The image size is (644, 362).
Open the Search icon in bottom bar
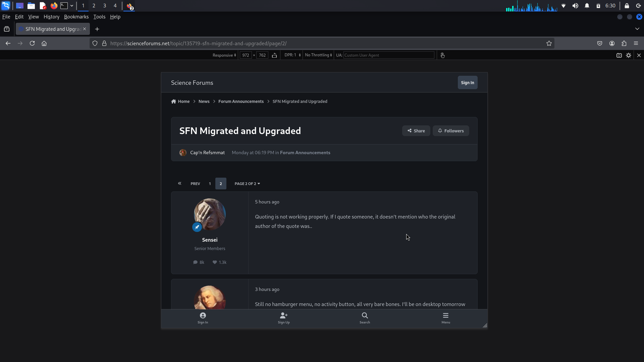tap(365, 318)
